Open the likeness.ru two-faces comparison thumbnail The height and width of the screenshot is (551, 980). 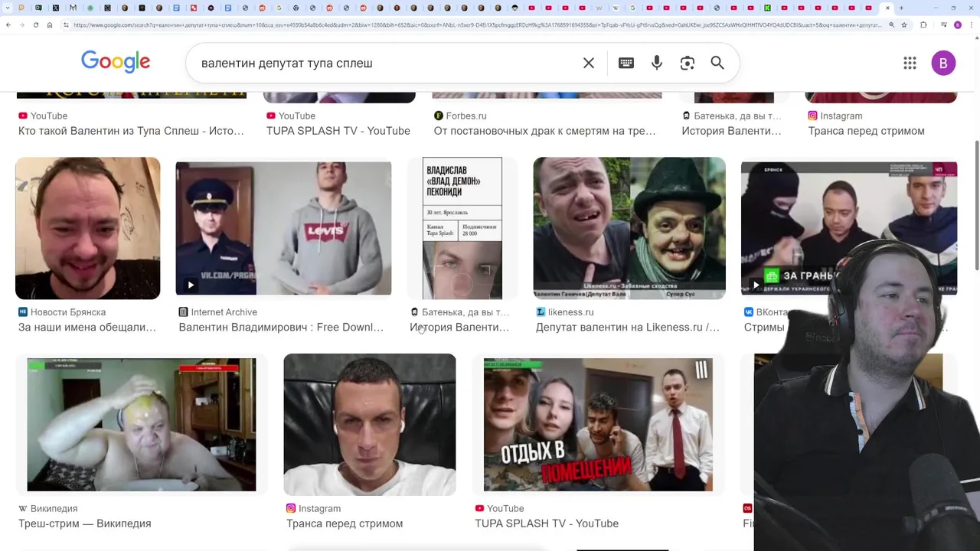(629, 228)
